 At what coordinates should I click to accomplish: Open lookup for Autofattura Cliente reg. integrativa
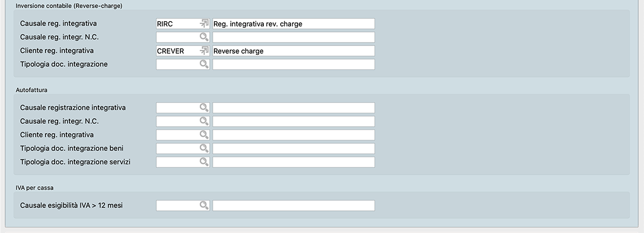tap(204, 135)
